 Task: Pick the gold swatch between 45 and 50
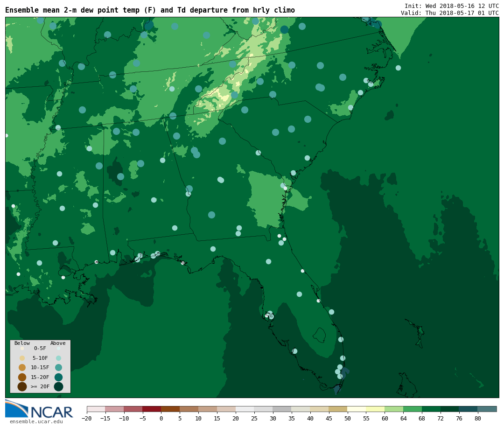pos(338,409)
